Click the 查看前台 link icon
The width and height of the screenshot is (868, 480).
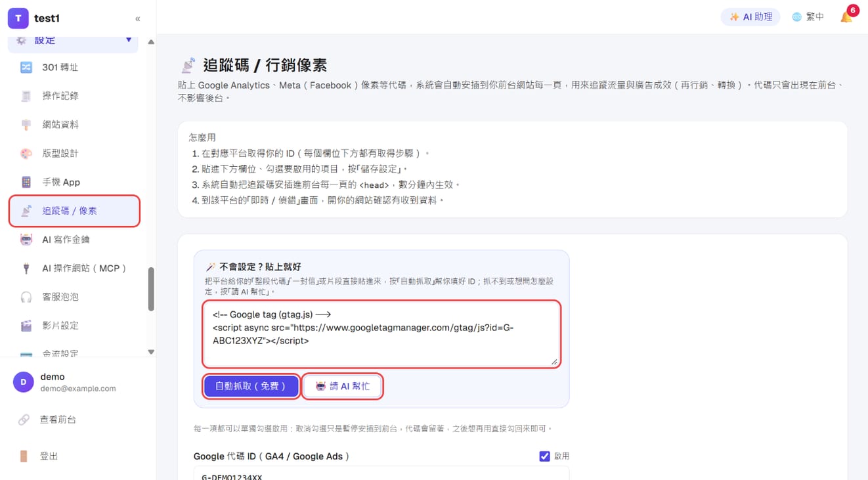(24, 419)
